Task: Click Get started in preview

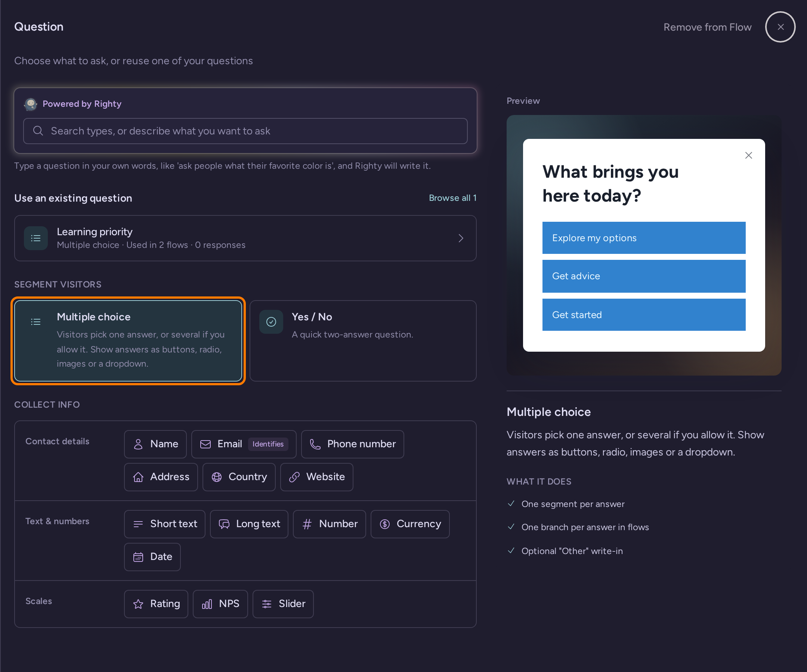Action: point(644,315)
